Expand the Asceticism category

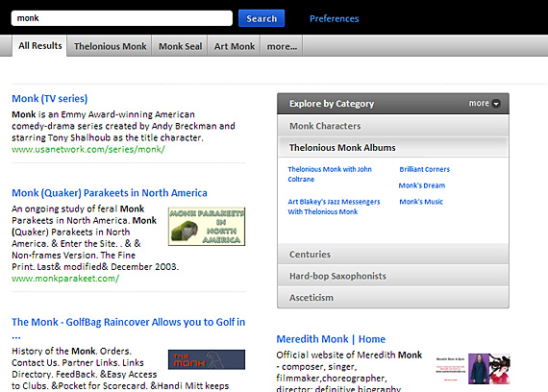point(393,297)
